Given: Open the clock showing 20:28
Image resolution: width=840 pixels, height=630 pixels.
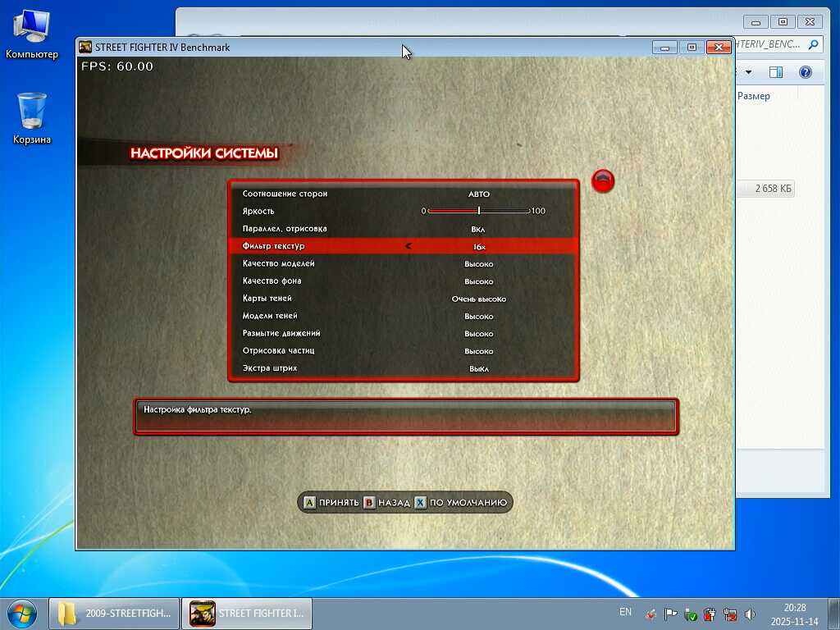Looking at the screenshot, I should pos(794,614).
